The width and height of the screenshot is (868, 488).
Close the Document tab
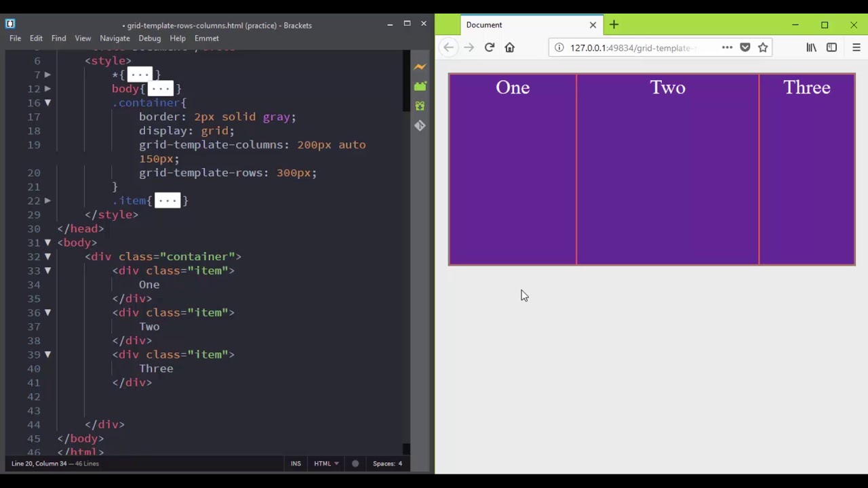(593, 24)
